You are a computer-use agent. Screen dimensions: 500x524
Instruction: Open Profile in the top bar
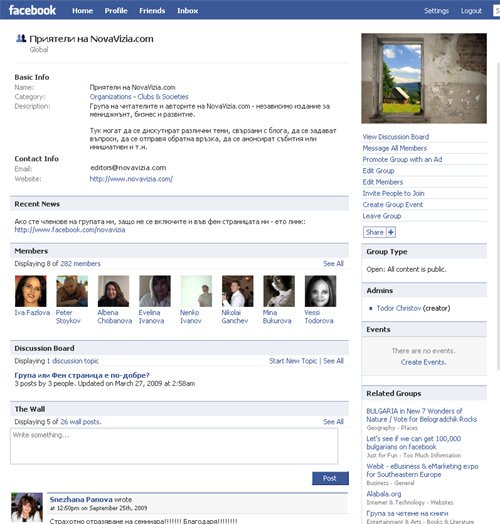coord(116,11)
